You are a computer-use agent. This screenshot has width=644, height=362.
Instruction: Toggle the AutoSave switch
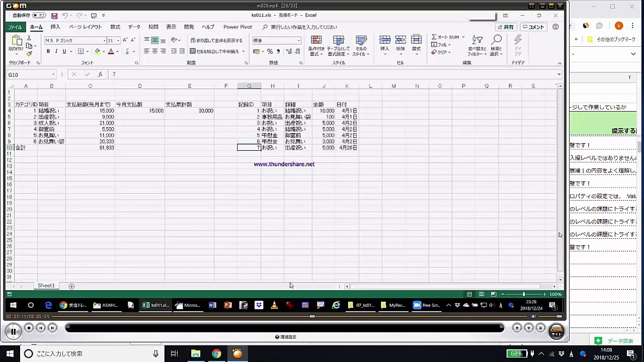tap(39, 16)
